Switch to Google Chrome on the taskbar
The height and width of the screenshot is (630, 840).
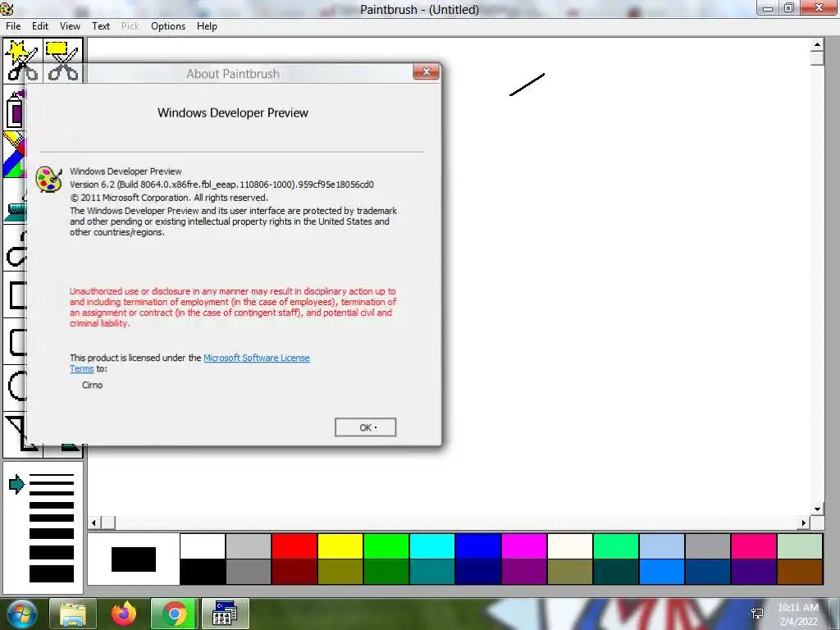click(x=174, y=614)
